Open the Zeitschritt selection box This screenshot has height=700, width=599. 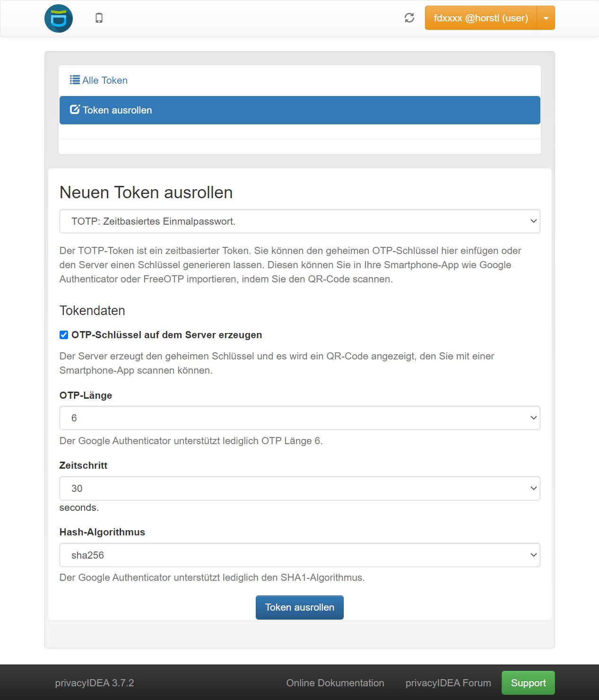pyautogui.click(x=299, y=489)
